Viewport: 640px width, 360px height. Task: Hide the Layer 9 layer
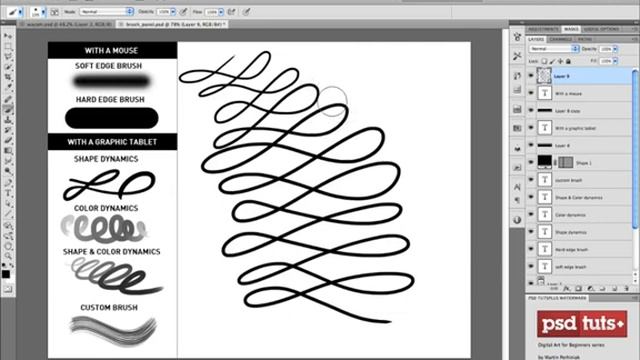[x=531, y=76]
